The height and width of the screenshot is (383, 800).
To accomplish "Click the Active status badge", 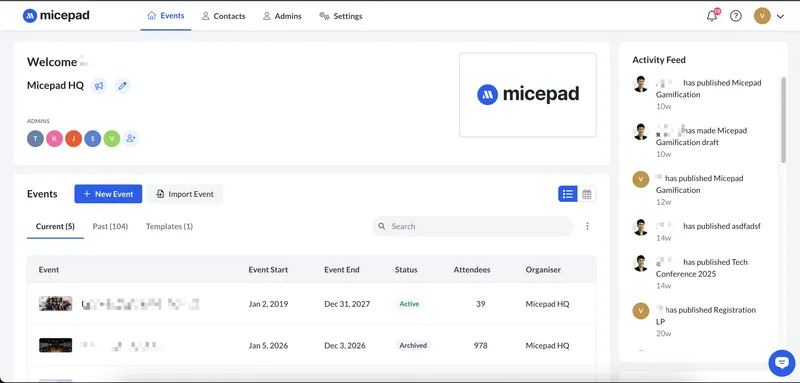I will [409, 304].
